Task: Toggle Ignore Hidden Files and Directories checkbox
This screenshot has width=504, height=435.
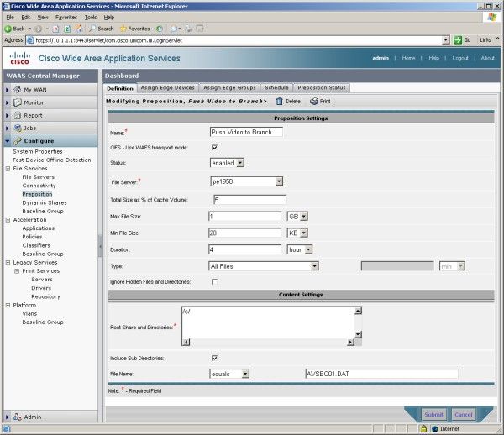Action: (214, 282)
